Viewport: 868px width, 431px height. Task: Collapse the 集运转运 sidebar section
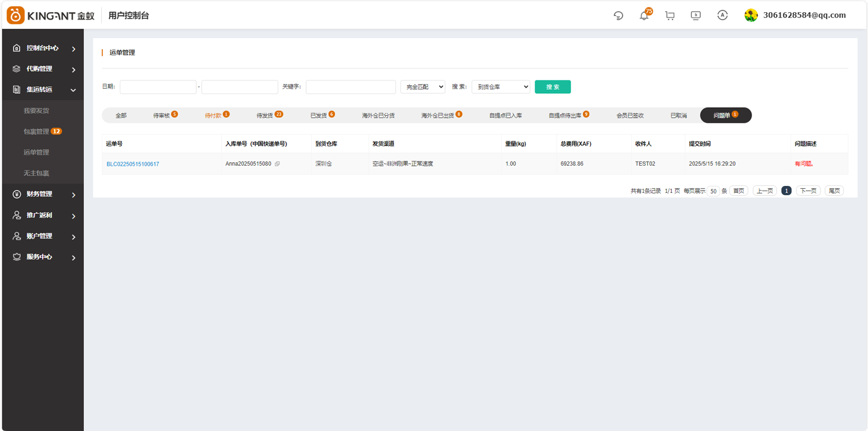point(73,90)
